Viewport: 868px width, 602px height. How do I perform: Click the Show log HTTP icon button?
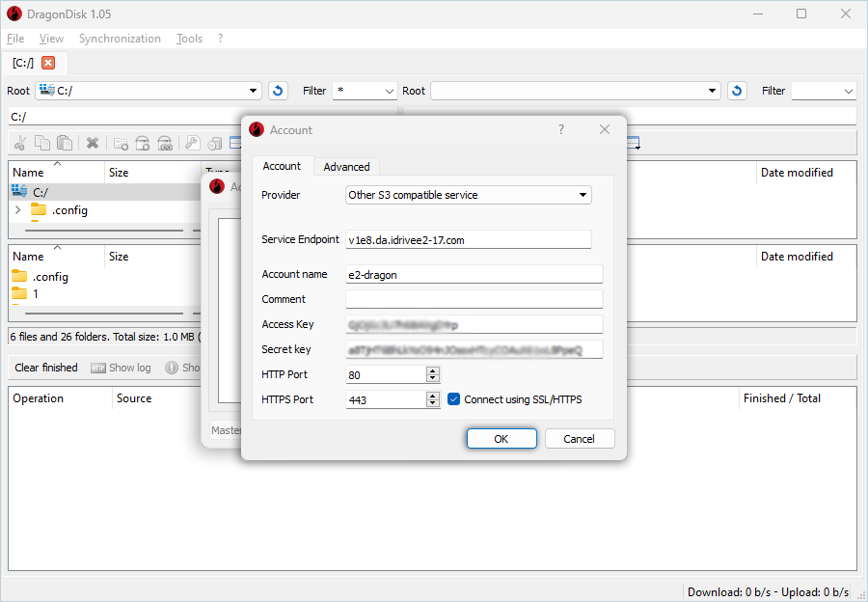[98, 368]
